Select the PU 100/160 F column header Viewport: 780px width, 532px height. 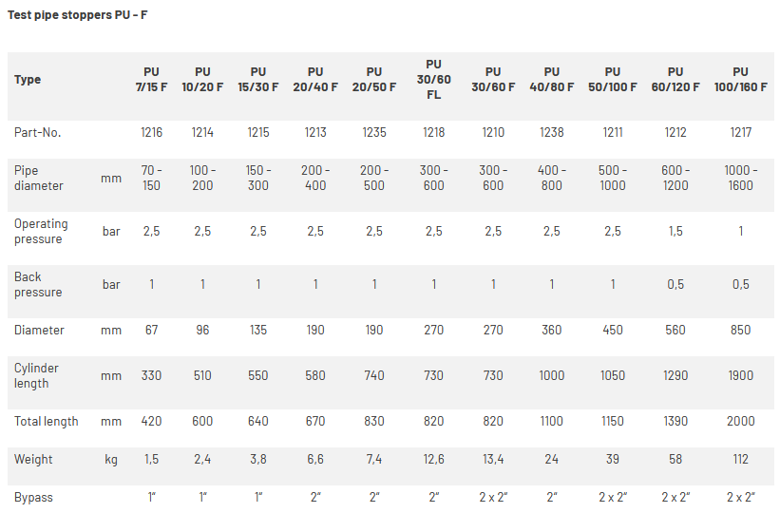click(741, 79)
